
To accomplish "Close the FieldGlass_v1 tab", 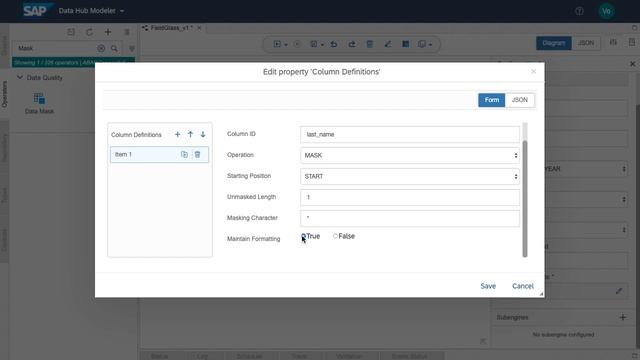I will tap(199, 28).
